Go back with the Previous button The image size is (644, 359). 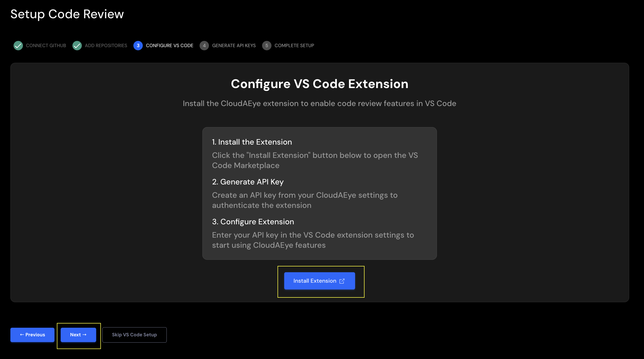pyautogui.click(x=32, y=335)
